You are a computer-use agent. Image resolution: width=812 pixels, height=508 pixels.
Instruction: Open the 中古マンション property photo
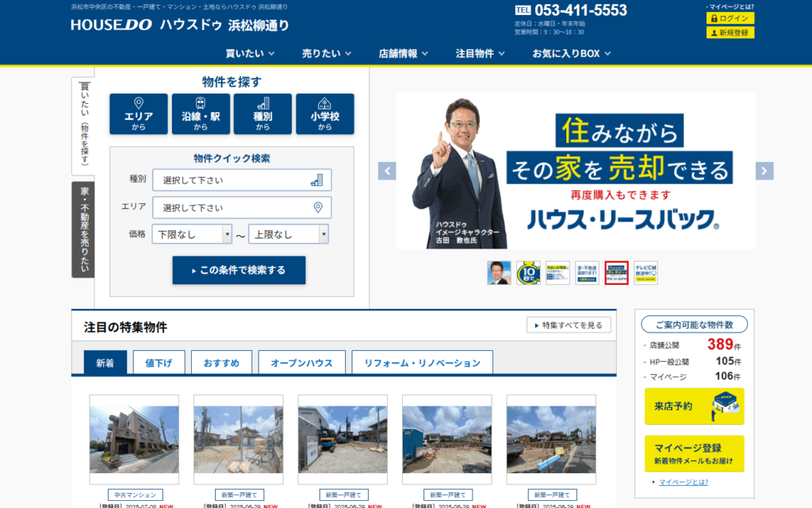134,440
